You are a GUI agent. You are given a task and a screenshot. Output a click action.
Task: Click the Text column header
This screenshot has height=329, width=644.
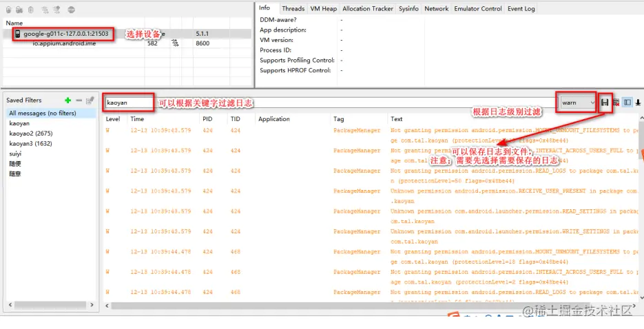point(396,119)
